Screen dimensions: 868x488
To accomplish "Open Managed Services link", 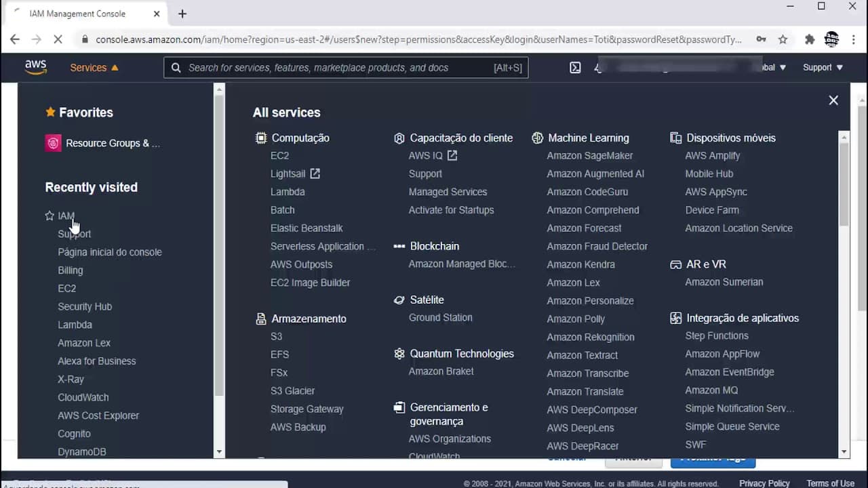I will [x=448, y=192].
